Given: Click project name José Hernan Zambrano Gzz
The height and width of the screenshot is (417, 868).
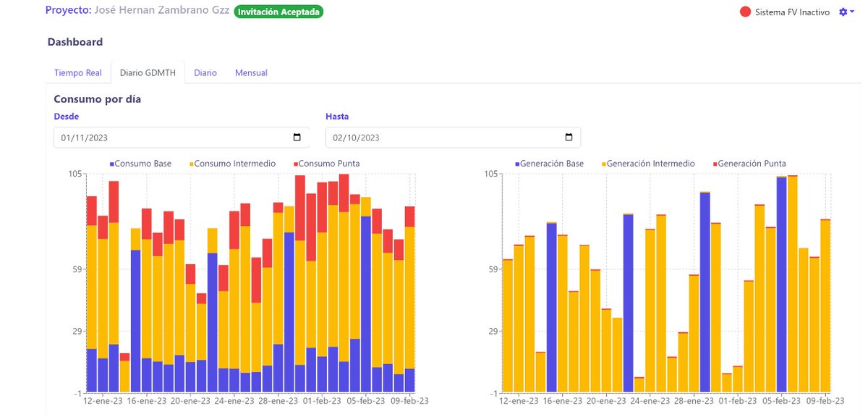Looking at the screenshot, I should [162, 11].
